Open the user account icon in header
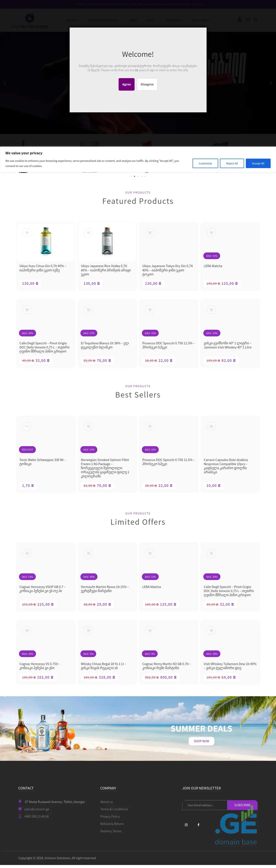276x868 pixels. (x=240, y=20)
